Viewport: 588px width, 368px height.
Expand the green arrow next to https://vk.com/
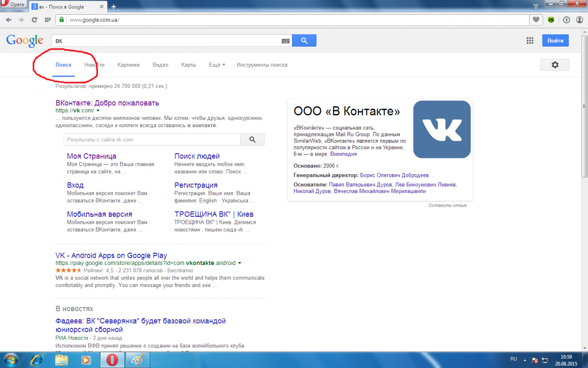click(x=98, y=111)
